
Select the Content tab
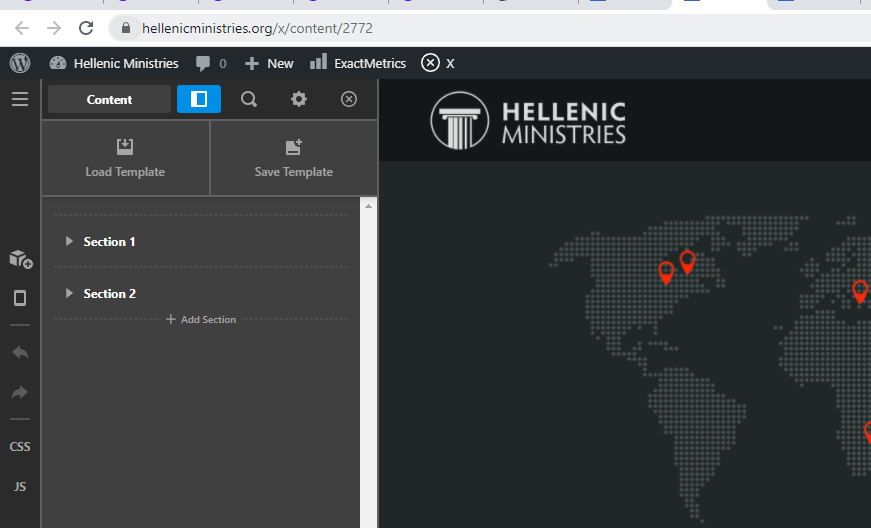point(109,99)
